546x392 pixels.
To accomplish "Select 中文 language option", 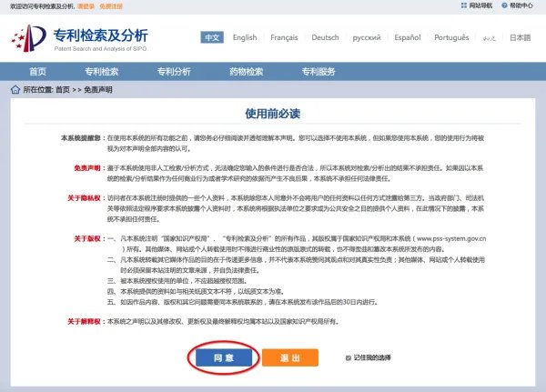I will [212, 37].
